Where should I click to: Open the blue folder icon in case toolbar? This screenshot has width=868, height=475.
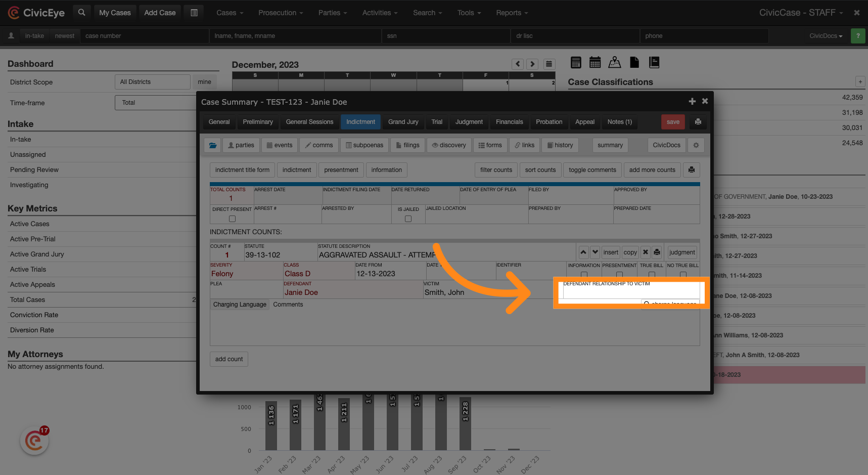pos(213,145)
